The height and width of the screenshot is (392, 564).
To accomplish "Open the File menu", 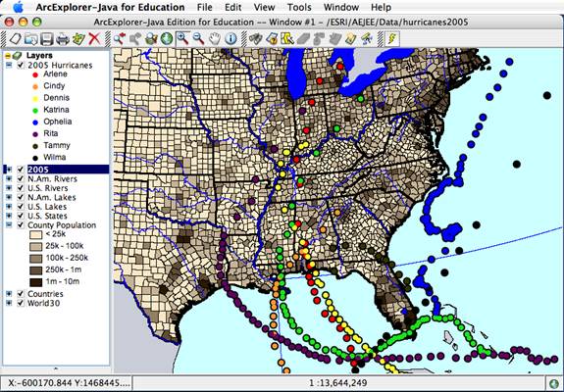I will coord(205,7).
